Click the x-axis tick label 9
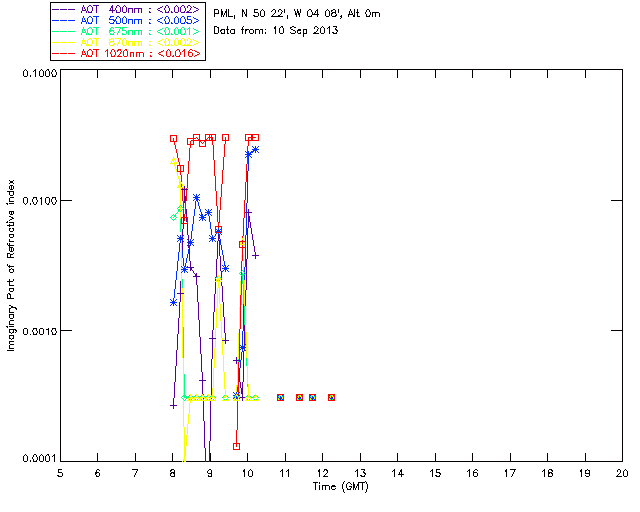Screen dimensions: 640x512 tap(210, 473)
